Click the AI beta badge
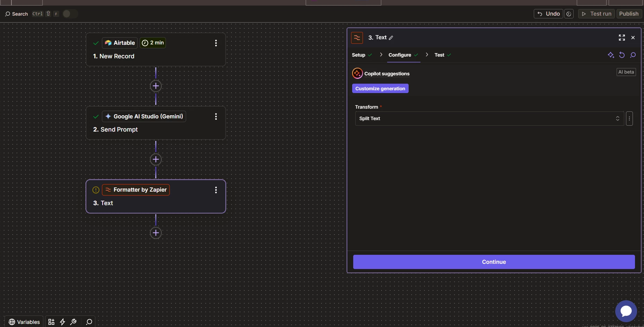Image resolution: width=644 pixels, height=327 pixels. point(626,72)
